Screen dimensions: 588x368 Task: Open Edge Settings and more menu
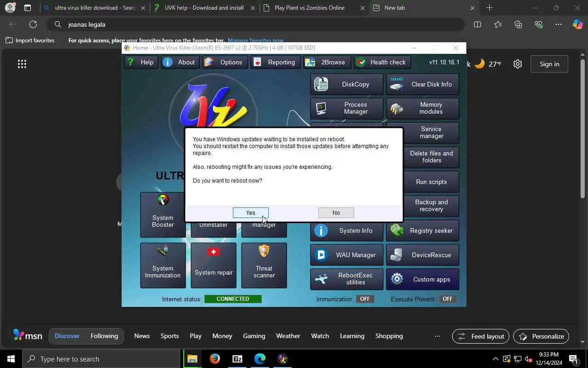[559, 24]
